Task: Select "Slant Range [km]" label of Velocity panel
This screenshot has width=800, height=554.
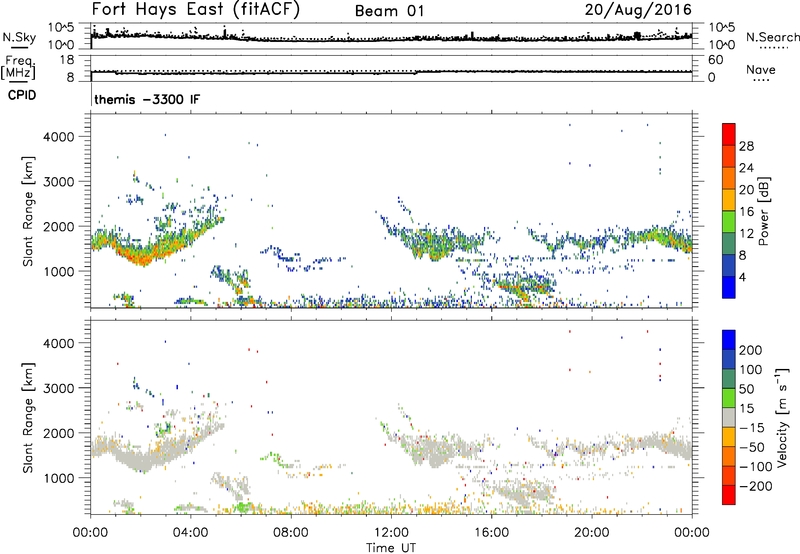Action: click(x=28, y=418)
